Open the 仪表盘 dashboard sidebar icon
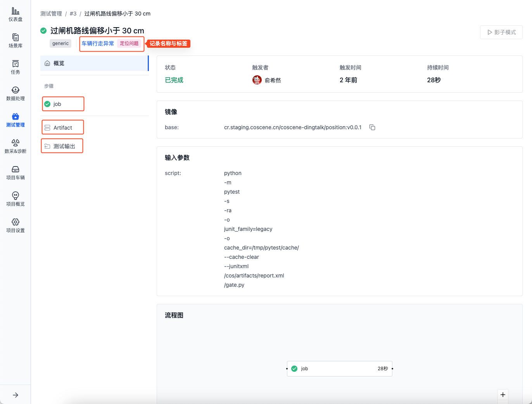 (16, 14)
